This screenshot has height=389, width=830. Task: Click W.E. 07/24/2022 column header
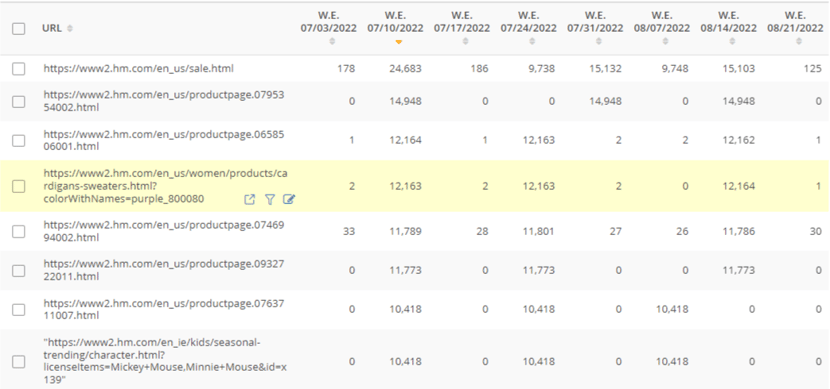[529, 23]
